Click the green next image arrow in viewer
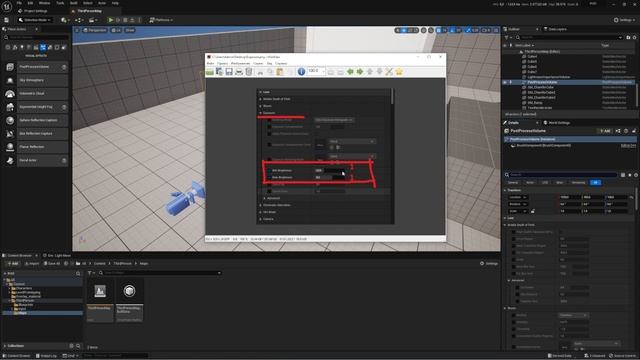Image resolution: width=640 pixels, height=360 pixels. (x=360, y=72)
